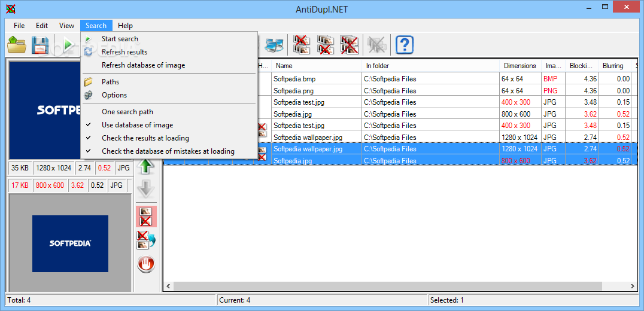Sort by the Bluring column header
644x311 pixels.
tap(615, 66)
